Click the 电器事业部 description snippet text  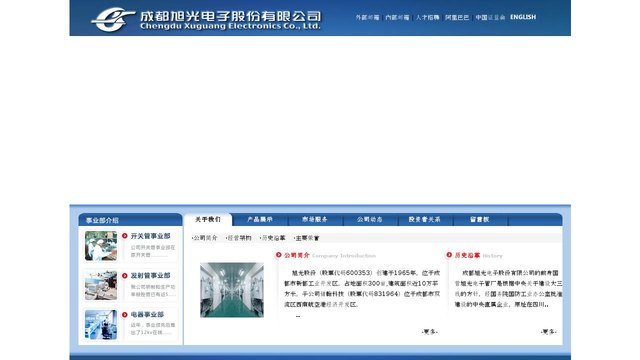153,329
